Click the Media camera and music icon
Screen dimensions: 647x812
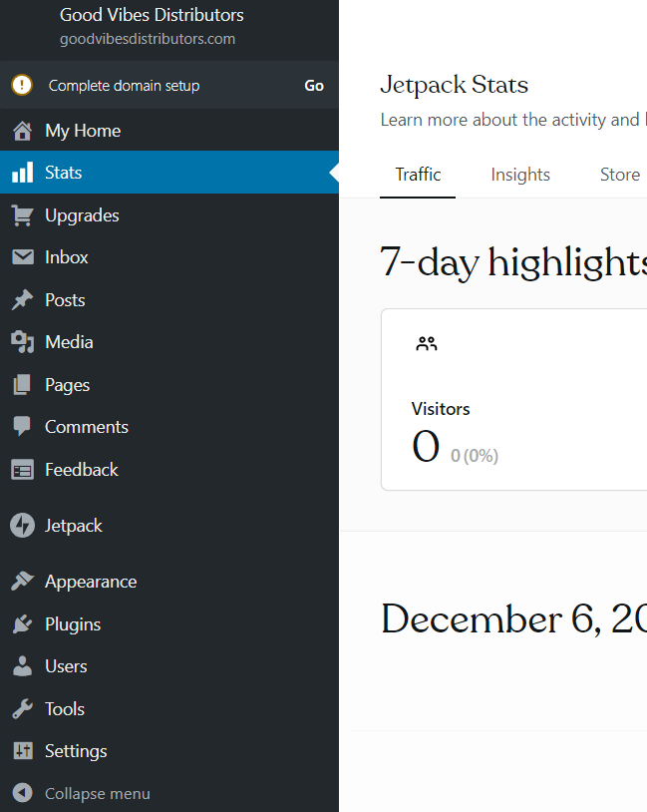22,342
